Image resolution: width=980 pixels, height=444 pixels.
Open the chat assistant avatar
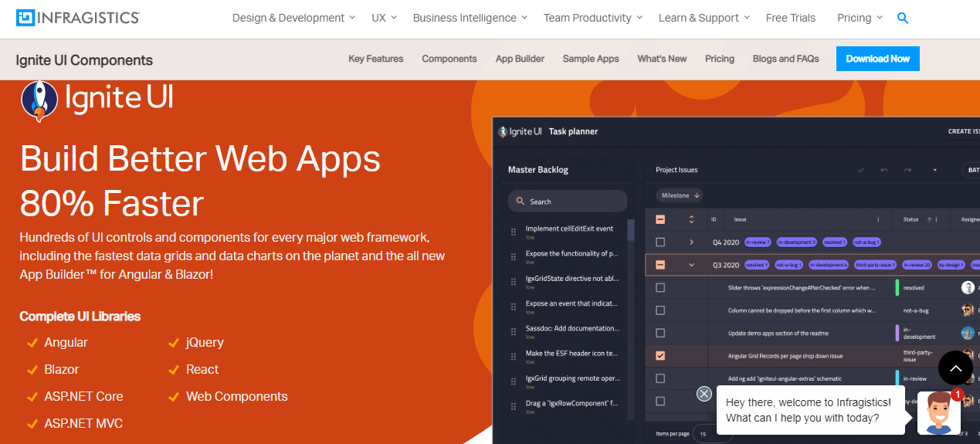point(938,413)
